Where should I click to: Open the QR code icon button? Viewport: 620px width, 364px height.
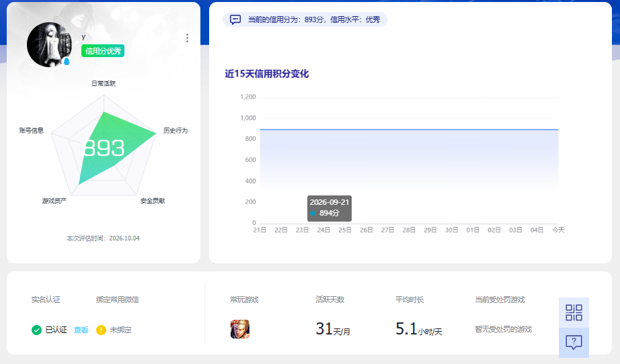pyautogui.click(x=574, y=312)
